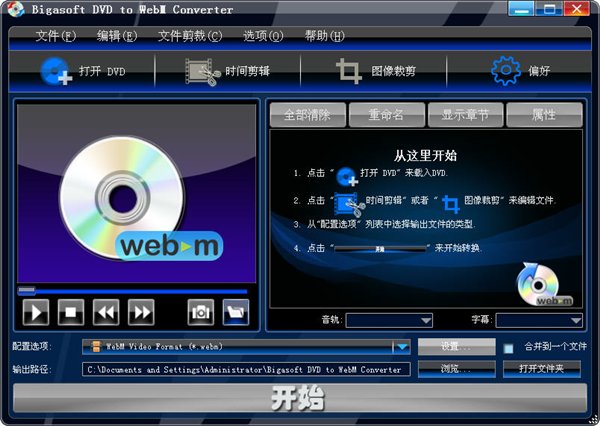Play the preview video
This screenshot has height=426, width=600.
[x=36, y=312]
